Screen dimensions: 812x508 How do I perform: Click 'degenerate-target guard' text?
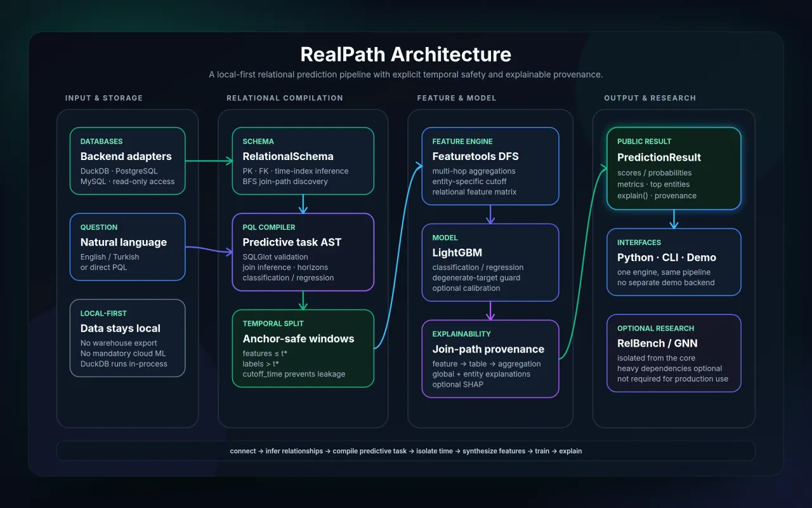pos(476,277)
